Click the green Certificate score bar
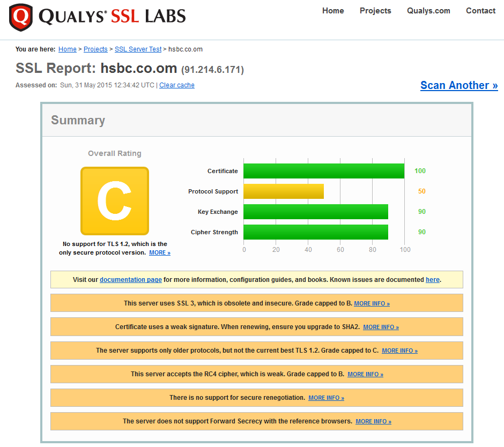Screen dimensions: 504x447 pos(324,171)
